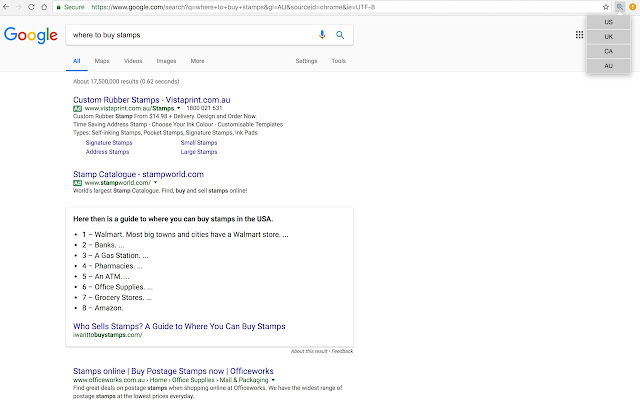Click the Secure padlock indicator
Image resolution: width=640 pixels, height=400 pixels.
pyautogui.click(x=70, y=7)
